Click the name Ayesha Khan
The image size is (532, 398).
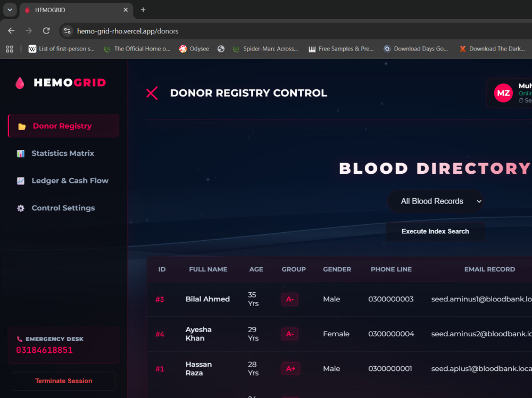pos(198,334)
